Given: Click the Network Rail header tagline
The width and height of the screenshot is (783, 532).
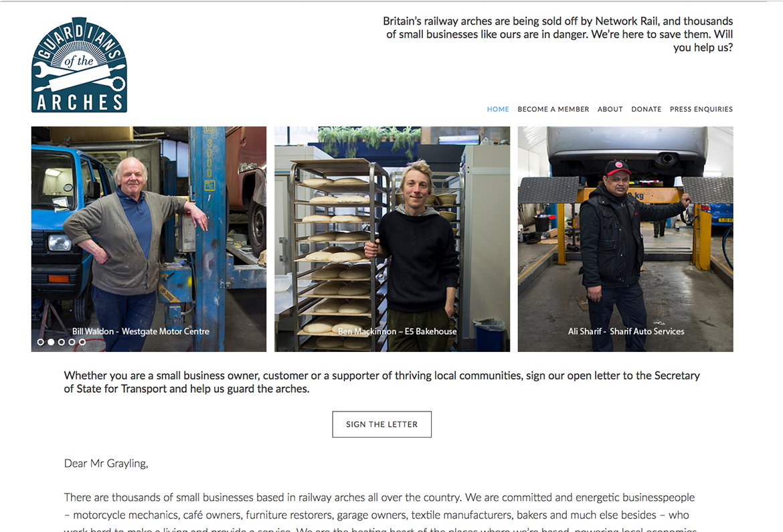Looking at the screenshot, I should pos(557,35).
